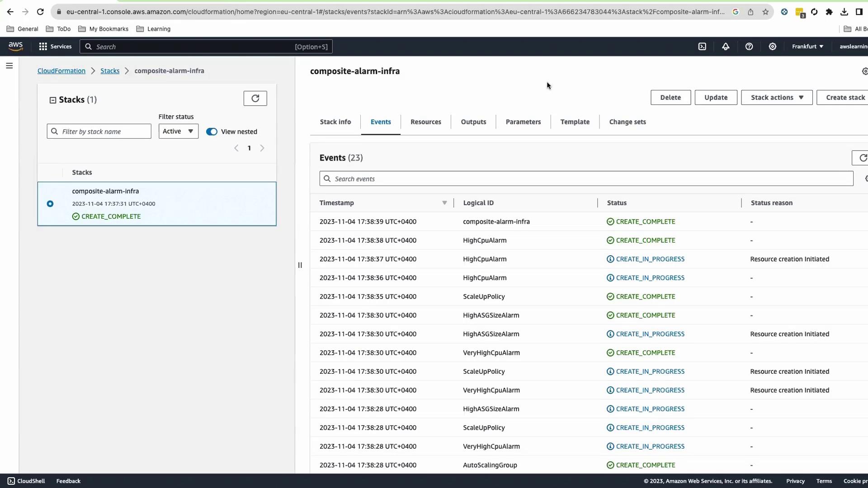Open the CloudFormation breadcrumb link
The image size is (868, 488).
(61, 71)
